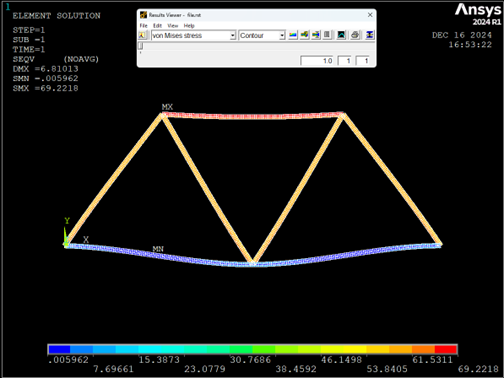This screenshot has width=504, height=378.
Task: Click the result set slider handle
Action: pos(141,46)
